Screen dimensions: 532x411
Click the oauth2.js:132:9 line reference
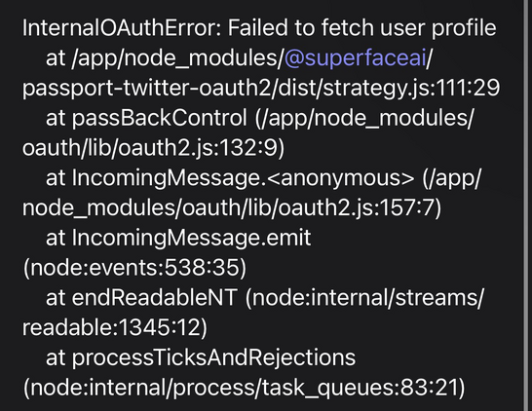(198, 148)
